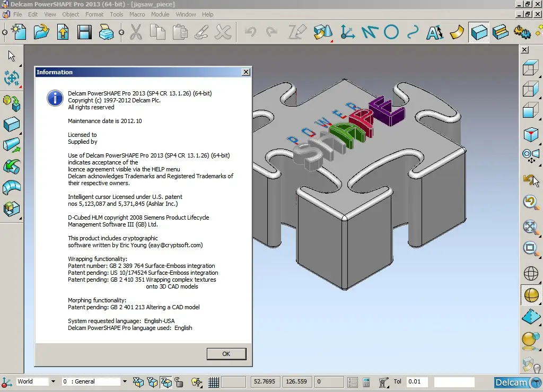Click the isometric view cube with red triangle
The height and width of the screenshot is (392, 543).
click(x=530, y=135)
